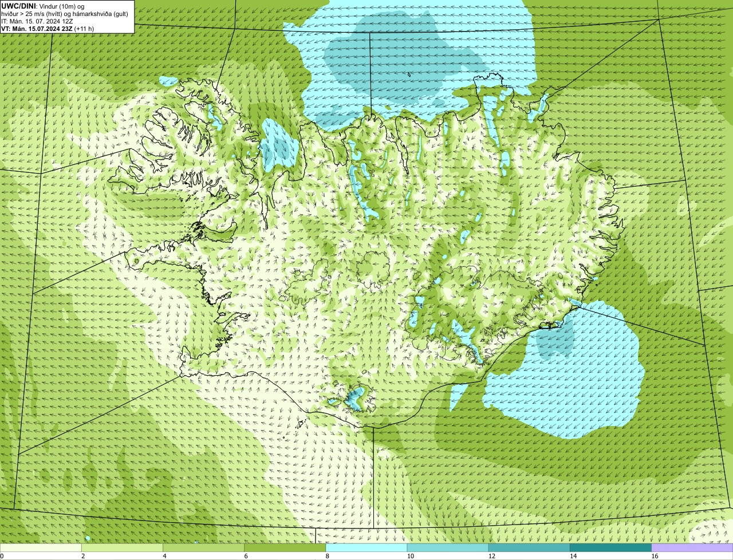
Task: Click the legend scale label "14"
Action: (x=573, y=556)
